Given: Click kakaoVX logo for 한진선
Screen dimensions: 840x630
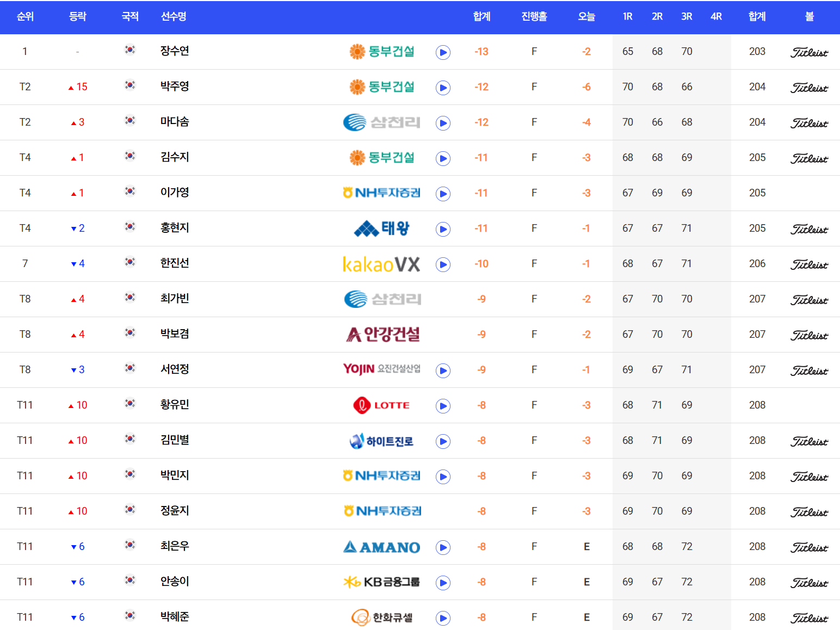Looking at the screenshot, I should 382,264.
